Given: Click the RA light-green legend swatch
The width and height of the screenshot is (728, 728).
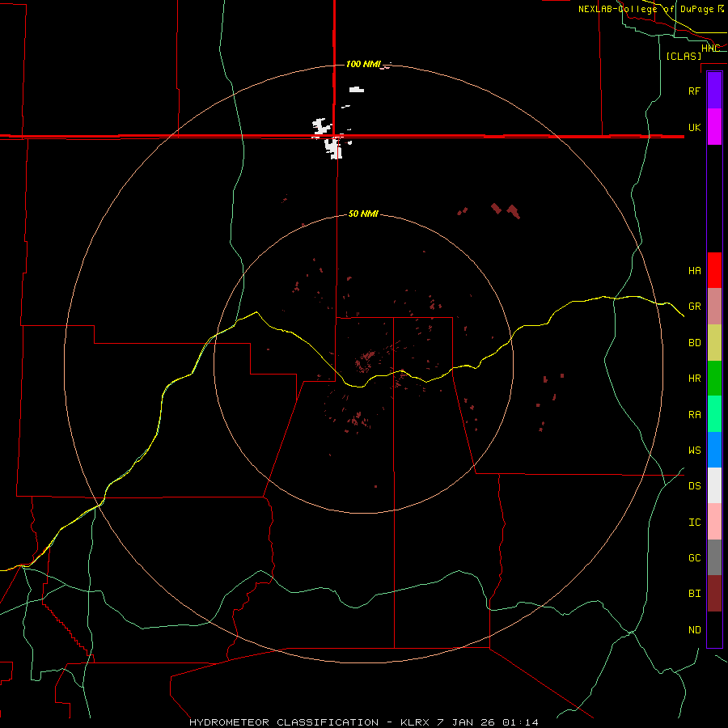Looking at the screenshot, I should point(714,414).
